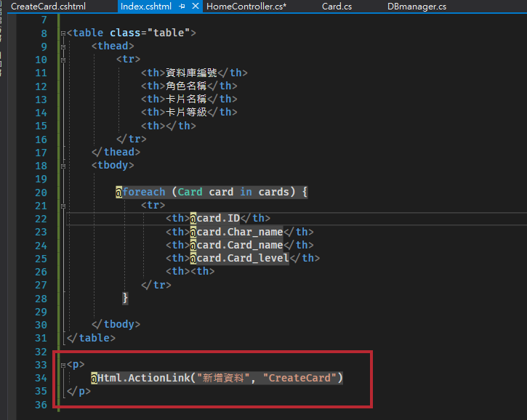
Task: Click the empty <th></th> on line 15
Action: coord(169,126)
